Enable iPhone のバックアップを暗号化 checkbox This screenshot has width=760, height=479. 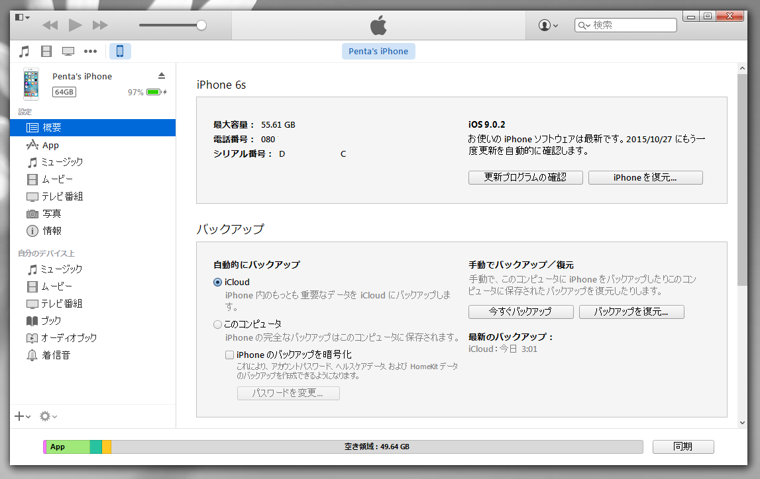coord(229,355)
